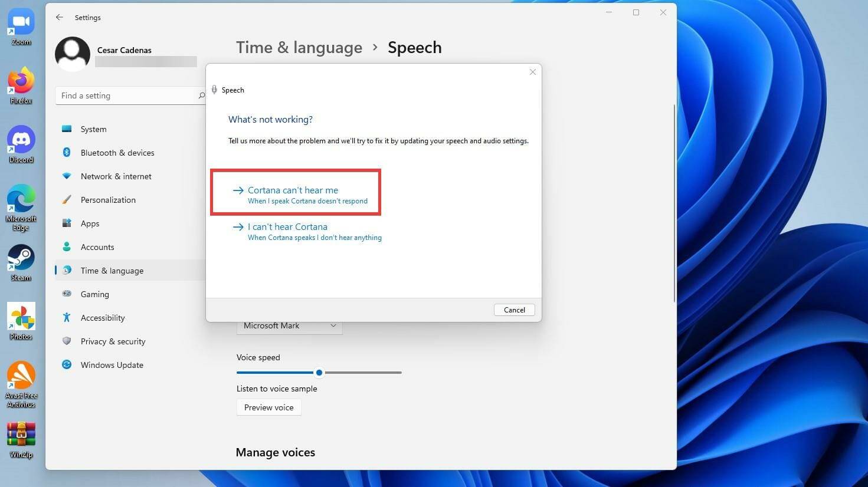The height and width of the screenshot is (487, 868).
Task: Click the Preview voice button
Action: coord(268,407)
